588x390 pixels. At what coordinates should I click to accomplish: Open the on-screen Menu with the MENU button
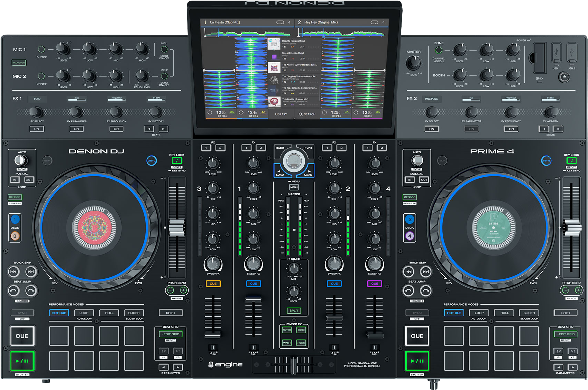[294, 187]
